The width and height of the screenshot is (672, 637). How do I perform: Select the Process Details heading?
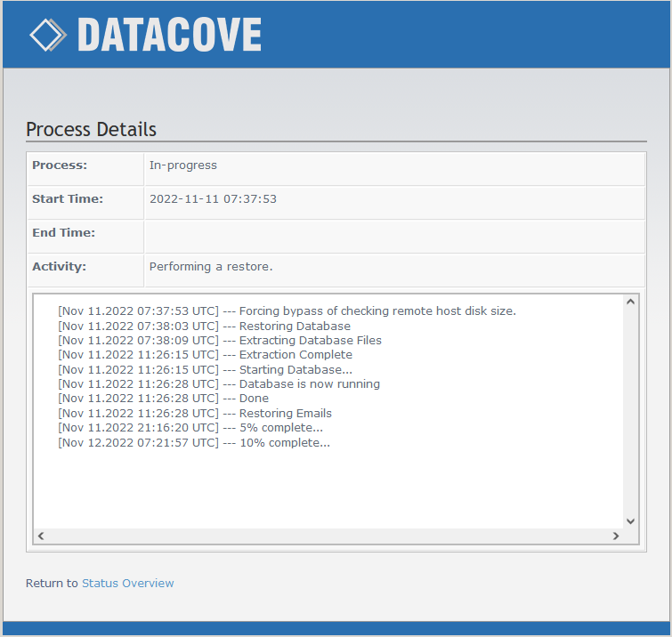click(x=92, y=129)
